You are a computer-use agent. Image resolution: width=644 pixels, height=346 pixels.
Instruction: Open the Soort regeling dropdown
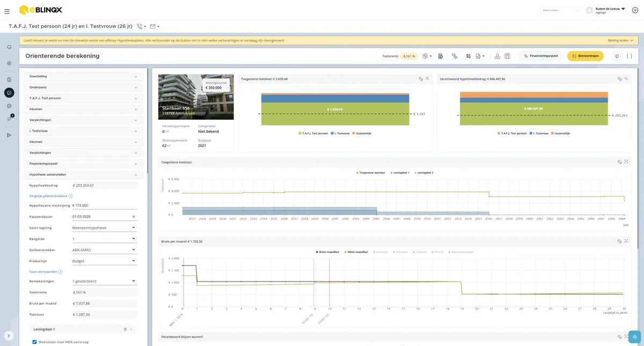[104, 228]
